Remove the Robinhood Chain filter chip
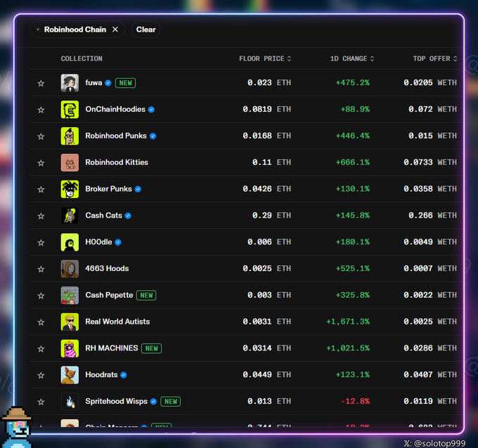The width and height of the screenshot is (478, 448). click(x=115, y=29)
